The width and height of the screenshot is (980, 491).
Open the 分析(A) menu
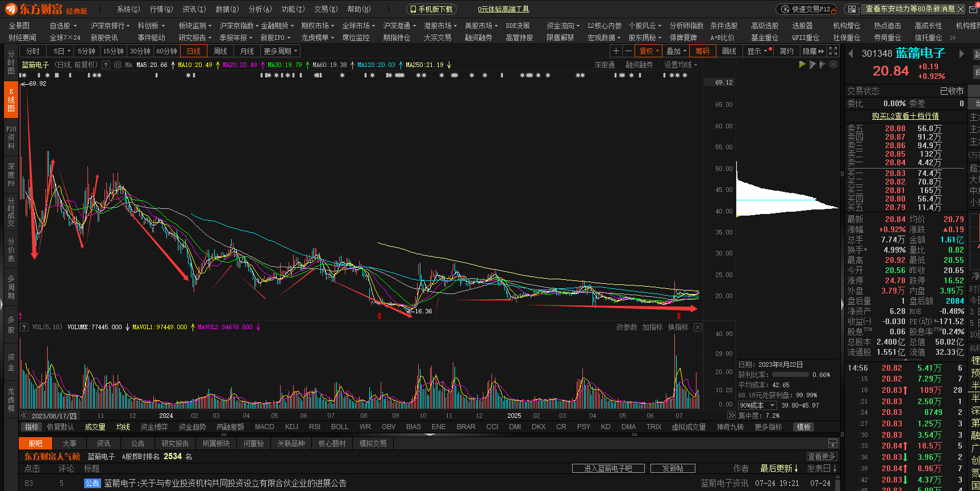[x=260, y=9]
